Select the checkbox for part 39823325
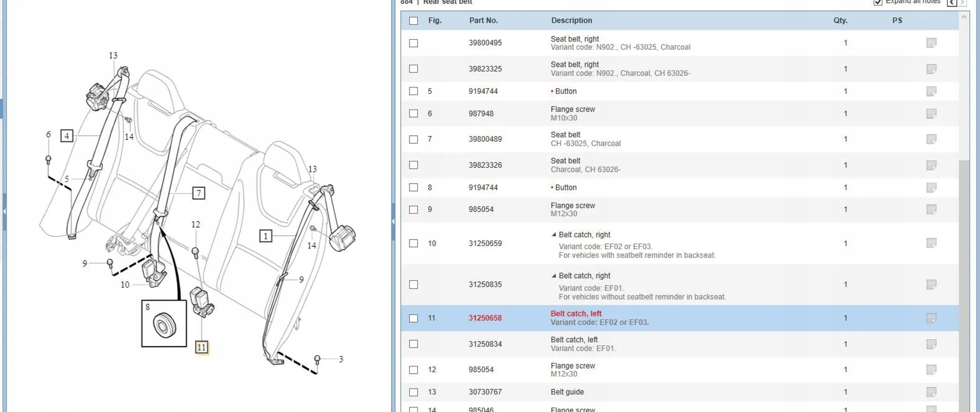The height and width of the screenshot is (412, 980). tap(414, 69)
